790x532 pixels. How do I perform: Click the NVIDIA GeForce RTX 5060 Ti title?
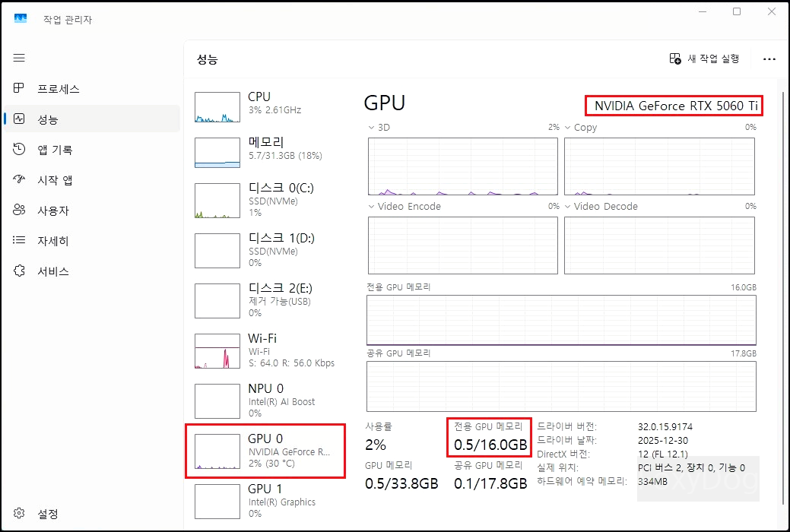pyautogui.click(x=676, y=106)
